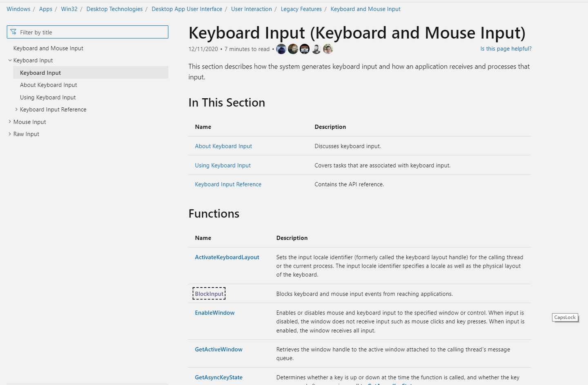Image resolution: width=588 pixels, height=385 pixels.
Task: Open the fifth contributor avatar in the row
Action: click(x=328, y=49)
